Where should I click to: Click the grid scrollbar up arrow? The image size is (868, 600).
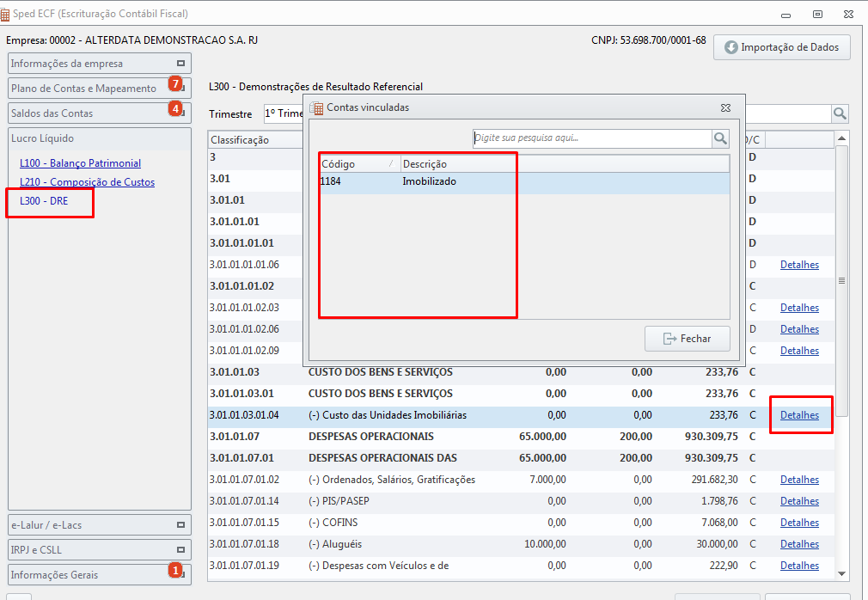coord(841,138)
